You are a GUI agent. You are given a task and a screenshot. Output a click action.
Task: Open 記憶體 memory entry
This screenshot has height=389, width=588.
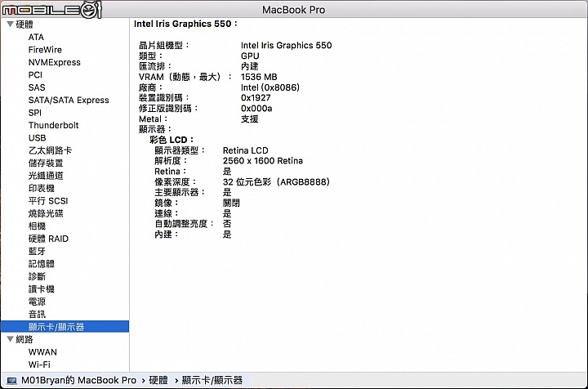click(x=42, y=264)
